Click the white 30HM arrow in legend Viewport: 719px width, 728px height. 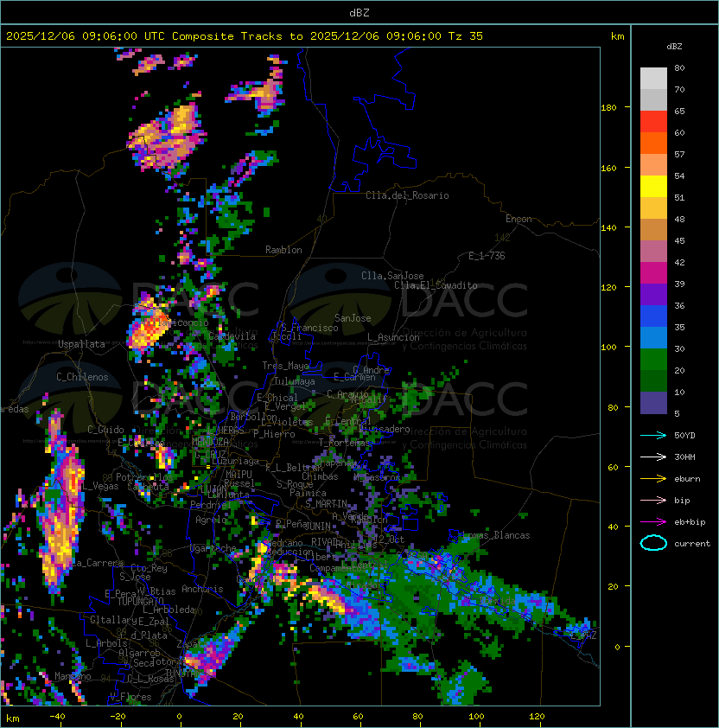point(653,457)
